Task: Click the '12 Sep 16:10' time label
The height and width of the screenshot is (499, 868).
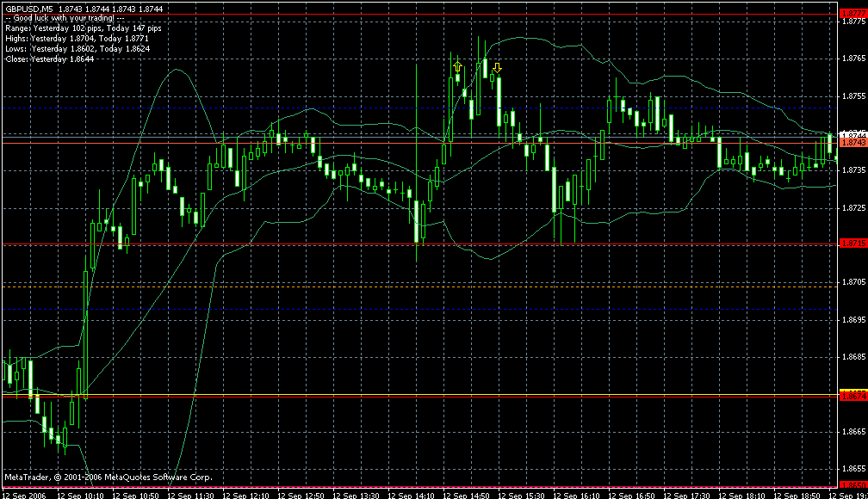Action: pyautogui.click(x=576, y=495)
